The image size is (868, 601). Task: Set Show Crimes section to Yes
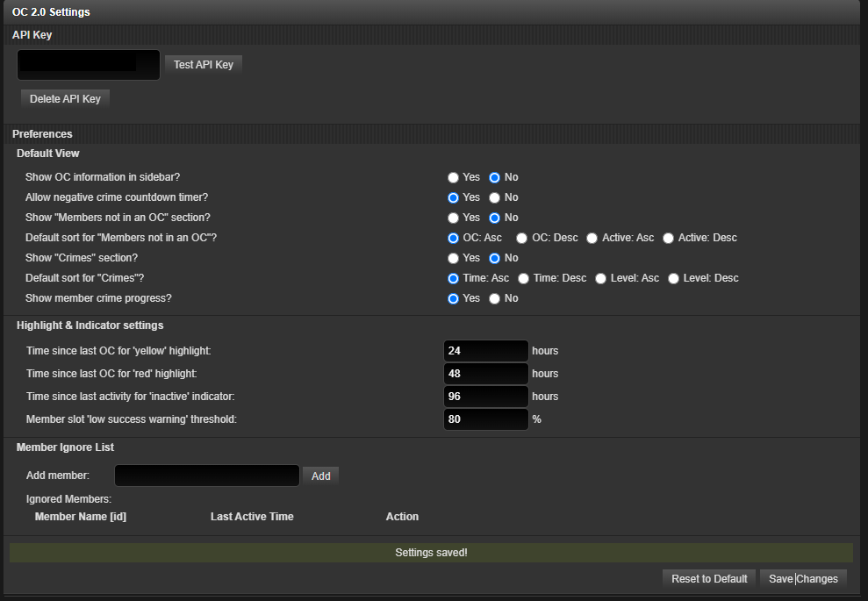[x=453, y=259]
